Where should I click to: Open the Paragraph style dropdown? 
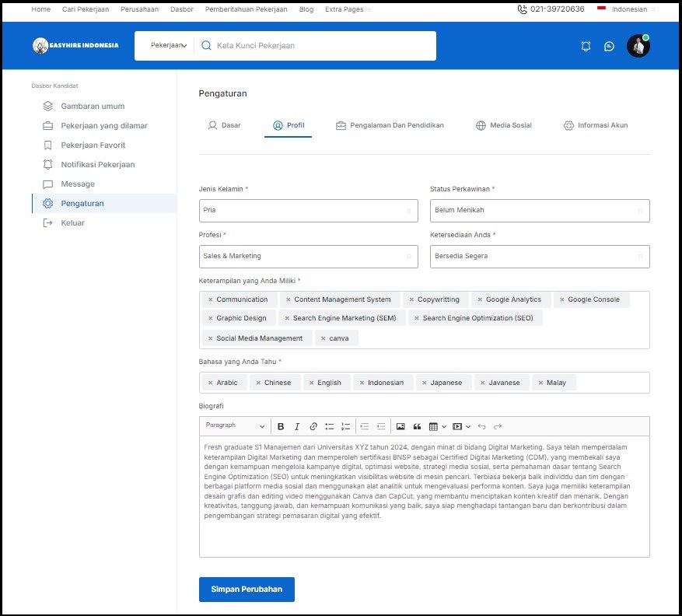pos(235,426)
